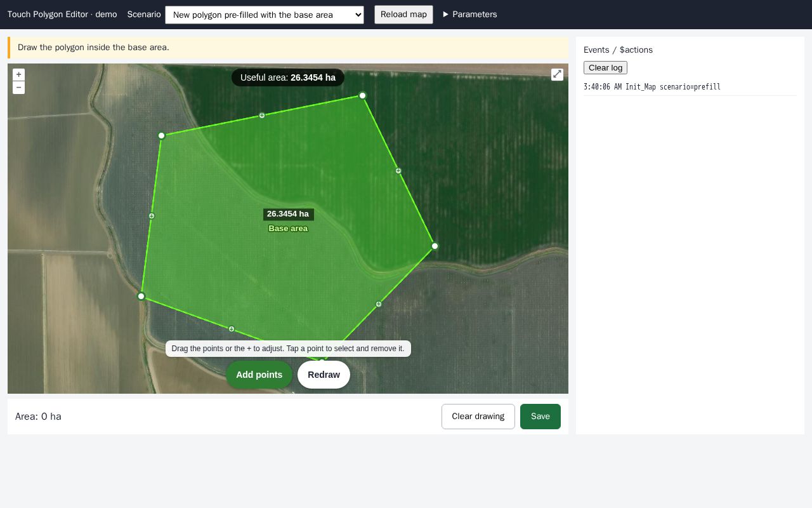
Task: Click the 'Draw the polygon inside the base area.' notice
Action: coord(288,48)
